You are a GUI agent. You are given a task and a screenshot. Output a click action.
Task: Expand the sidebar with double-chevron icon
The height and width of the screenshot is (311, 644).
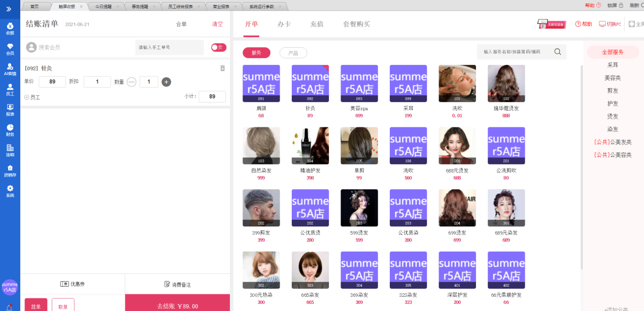tap(10, 9)
